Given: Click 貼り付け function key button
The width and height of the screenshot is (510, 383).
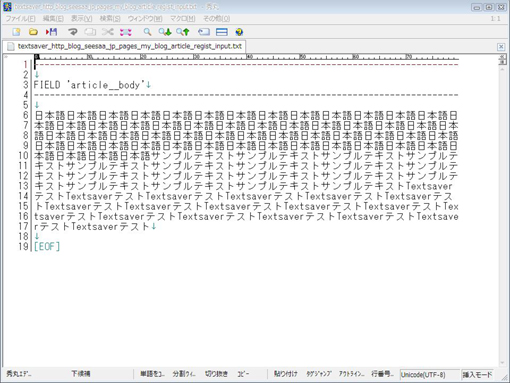Looking at the screenshot, I should coord(285,374).
